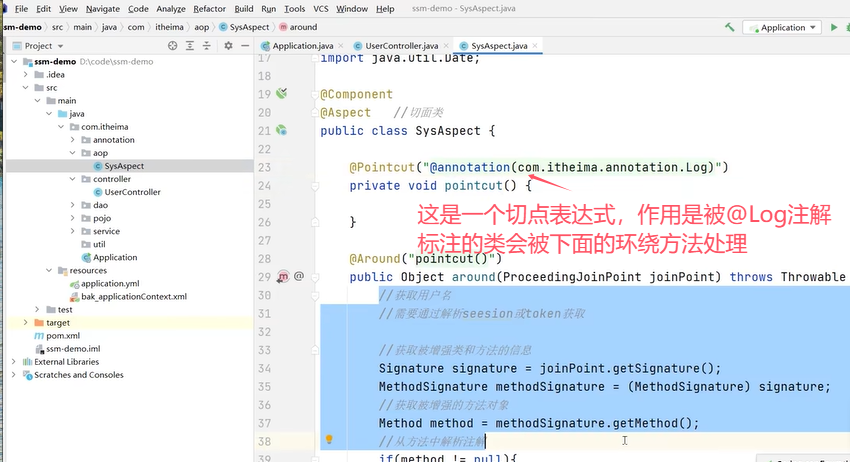This screenshot has height=462, width=850.
Task: Click the Select Opened File locate icon
Action: point(172,46)
